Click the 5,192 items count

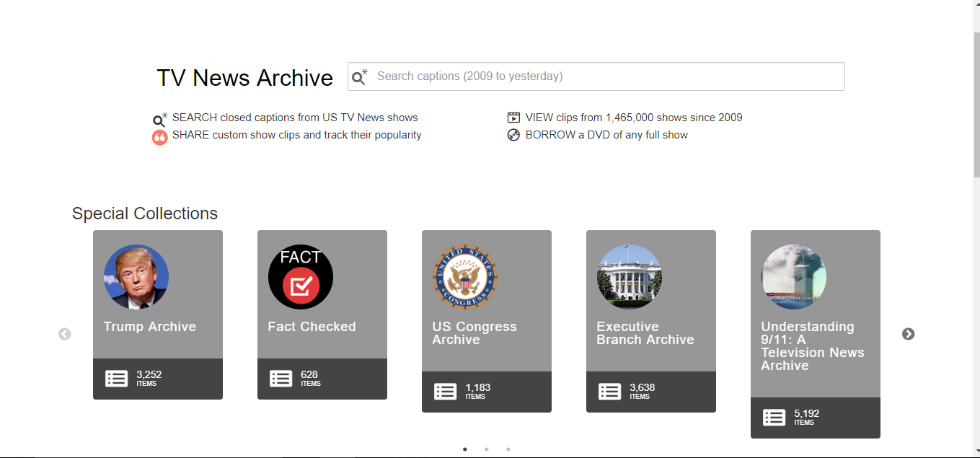pos(807,417)
